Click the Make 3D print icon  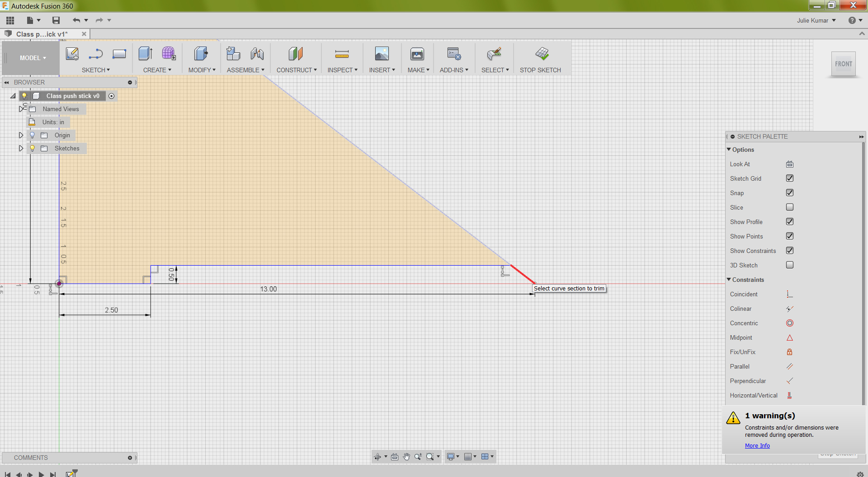[x=417, y=54]
